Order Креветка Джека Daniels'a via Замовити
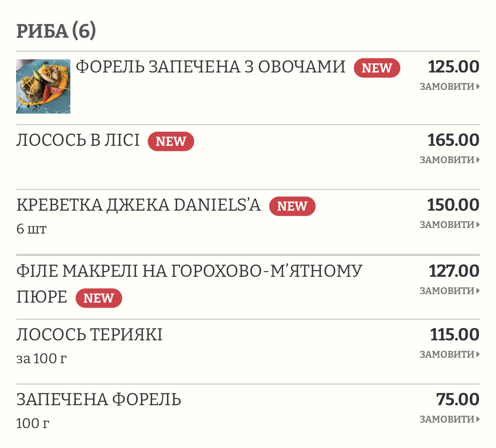The height and width of the screenshot is (448, 496). coord(449,225)
